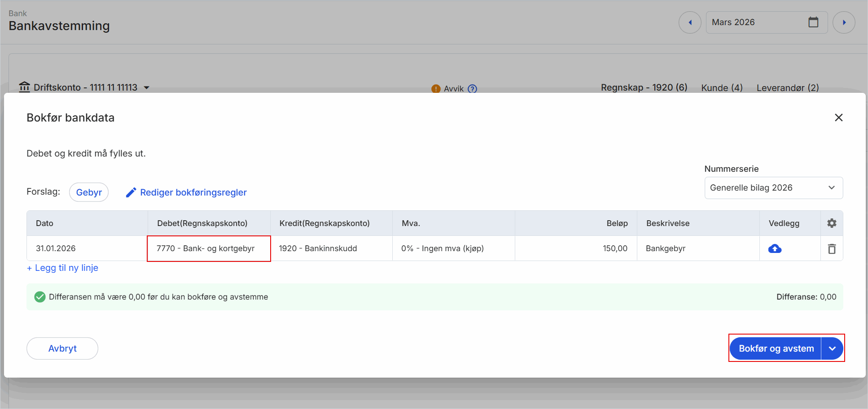This screenshot has height=409, width=868.
Task: Switch to Kunde tab
Action: pos(722,88)
